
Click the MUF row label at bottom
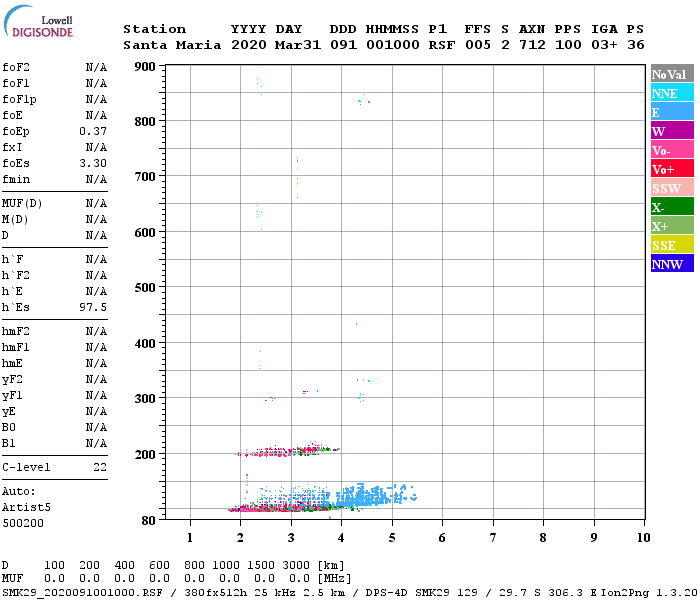[x=12, y=579]
